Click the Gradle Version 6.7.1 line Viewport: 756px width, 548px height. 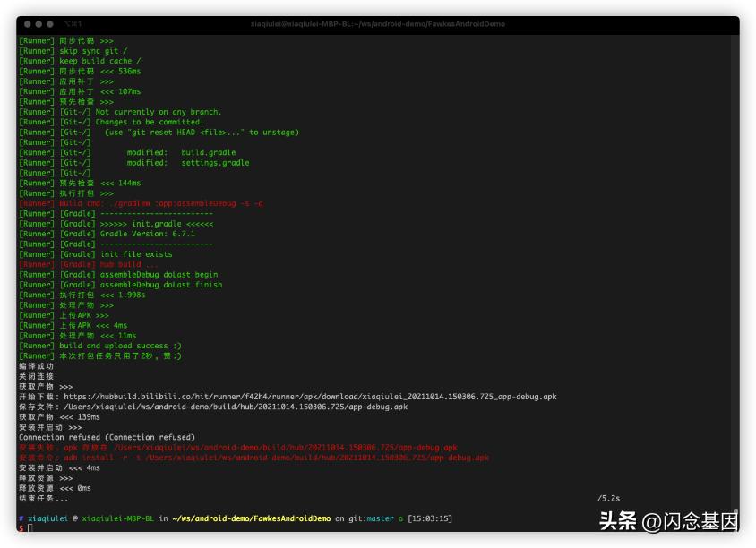pos(147,234)
